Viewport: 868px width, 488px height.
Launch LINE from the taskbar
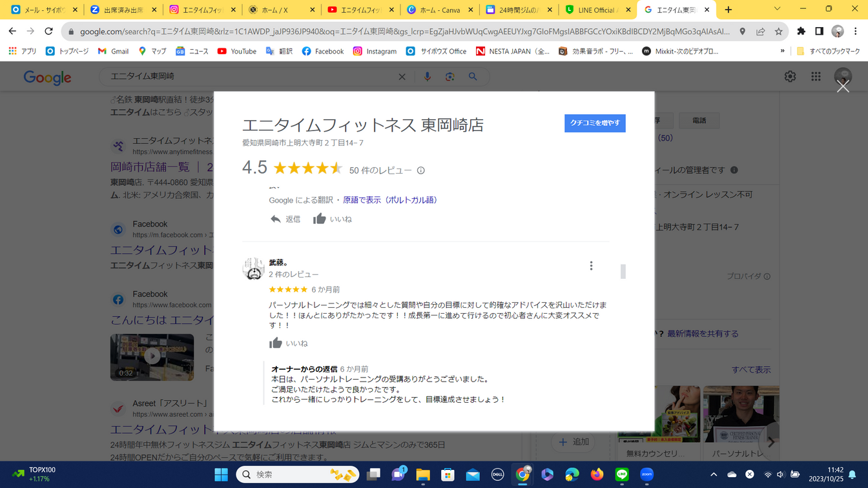(622, 474)
